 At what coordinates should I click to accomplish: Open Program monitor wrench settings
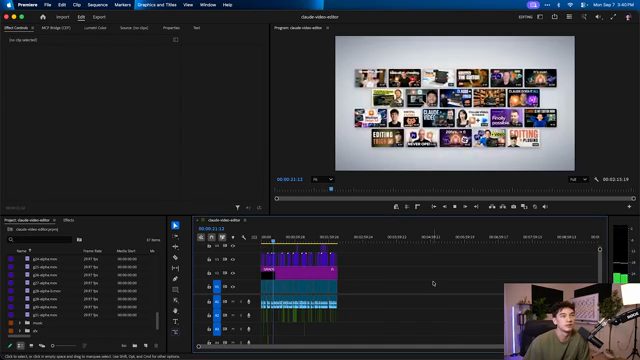(596, 179)
